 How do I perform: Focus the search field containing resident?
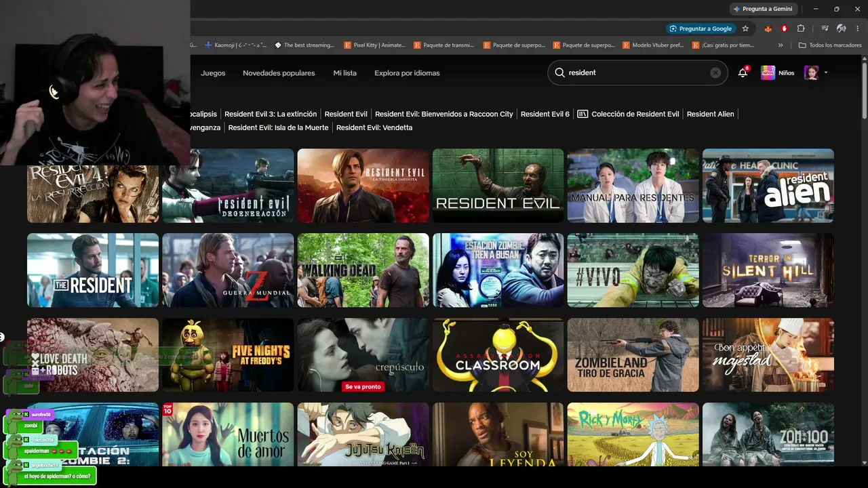pyautogui.click(x=637, y=73)
